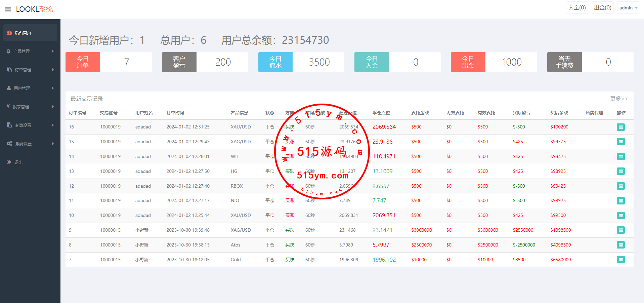The height and width of the screenshot is (303, 644).
Task: Click the user icon for 用户管理
Action: coord(9,88)
